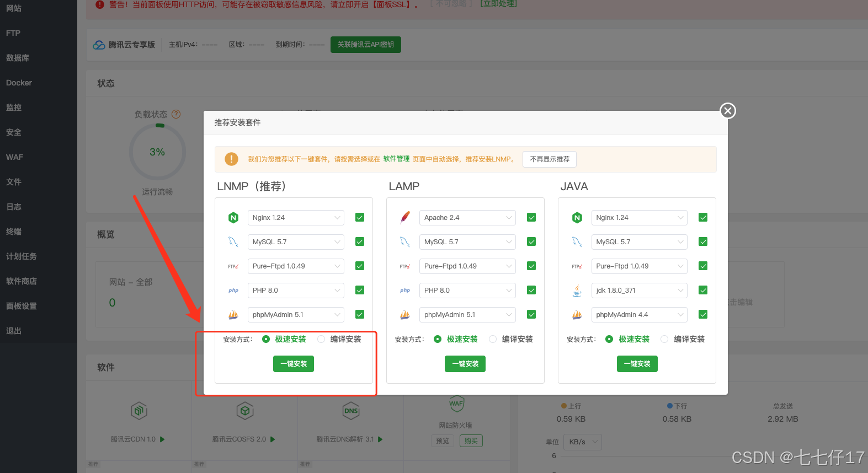Click the Apache feather icon in the LAMP panel
This screenshot has height=473, width=868.
(x=405, y=218)
